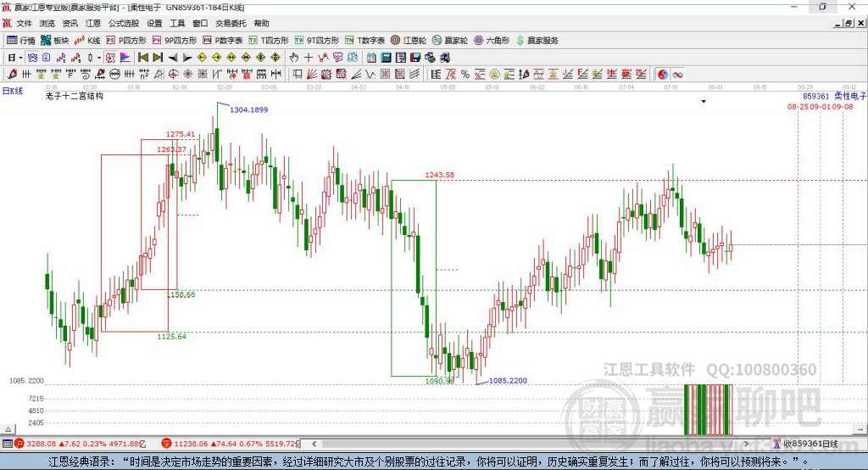Select the red polyline drawing tool
Screen dimensions: 868x470
tap(323, 58)
